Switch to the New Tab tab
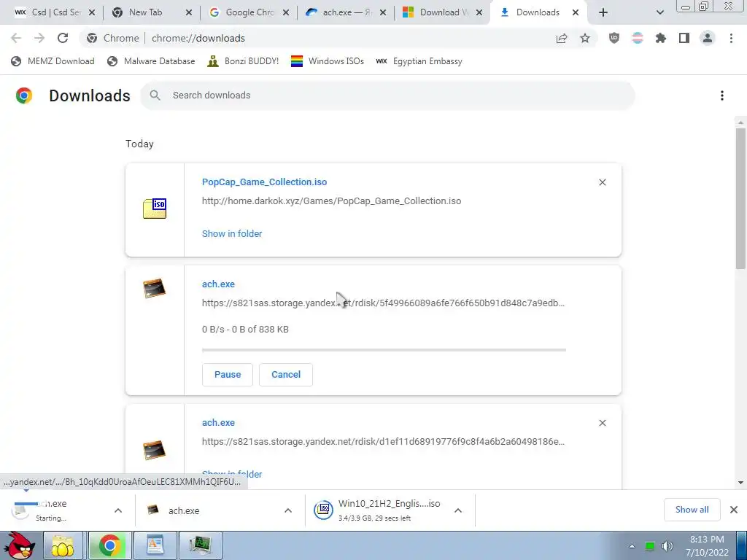This screenshot has height=560, width=747. click(x=145, y=12)
